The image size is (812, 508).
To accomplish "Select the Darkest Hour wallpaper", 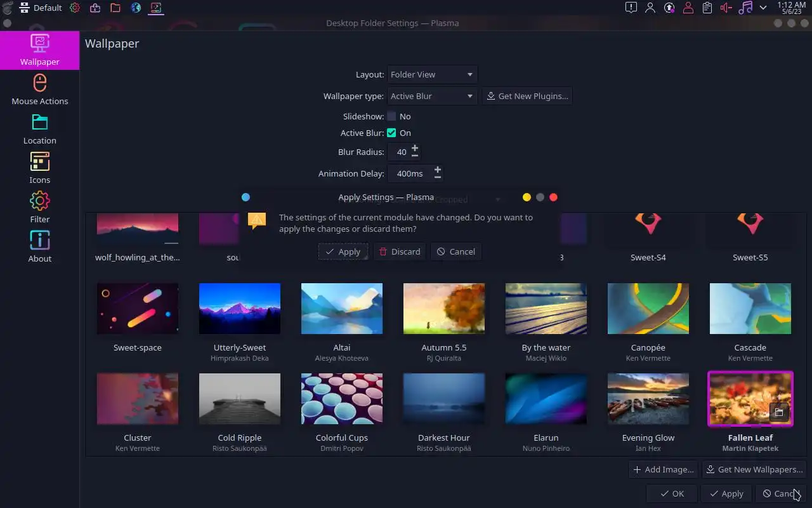I will tap(444, 399).
